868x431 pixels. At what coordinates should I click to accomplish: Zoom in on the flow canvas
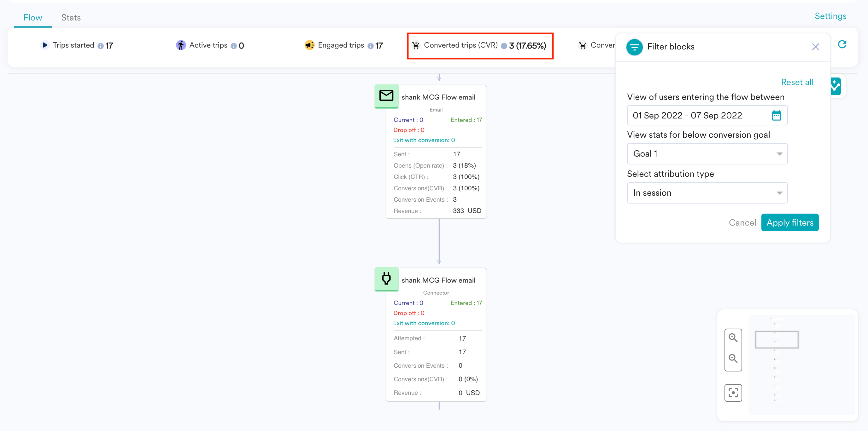click(x=733, y=337)
